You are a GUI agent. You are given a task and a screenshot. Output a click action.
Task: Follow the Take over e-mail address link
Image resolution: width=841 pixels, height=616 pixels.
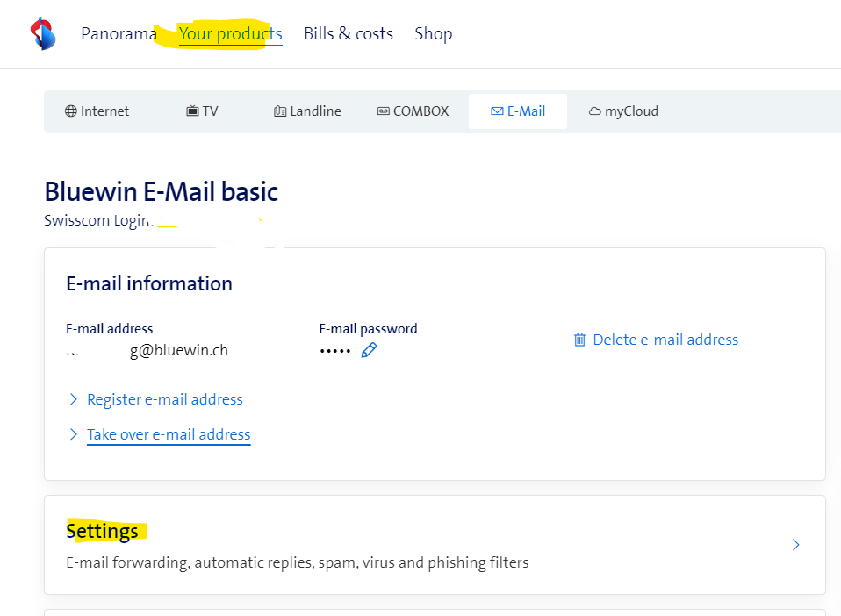(169, 434)
